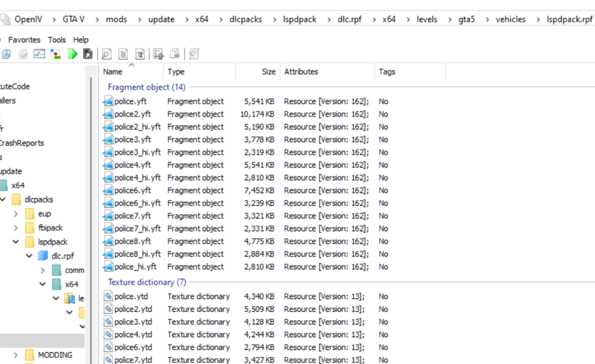Sort files by the Size column header
595x364 pixels.
coord(268,71)
